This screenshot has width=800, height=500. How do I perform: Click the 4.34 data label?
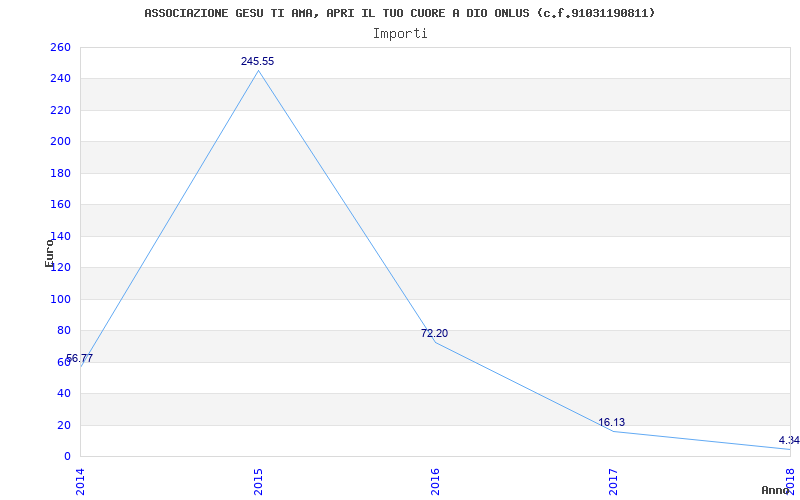[x=789, y=440]
